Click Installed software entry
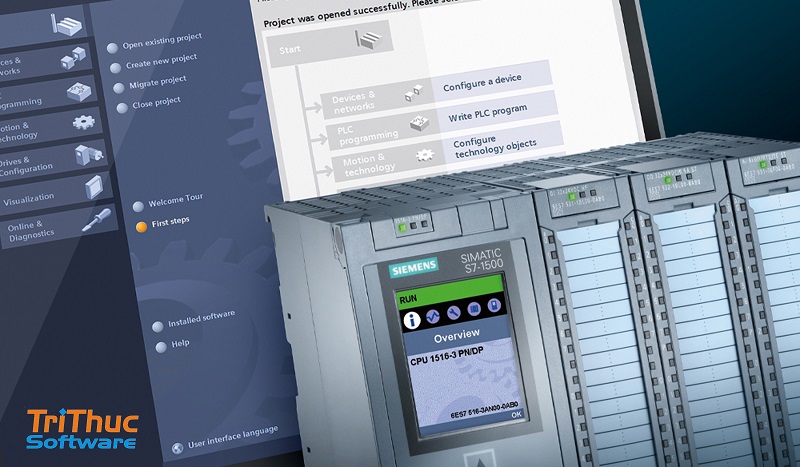This screenshot has width=800, height=467. 201,320
